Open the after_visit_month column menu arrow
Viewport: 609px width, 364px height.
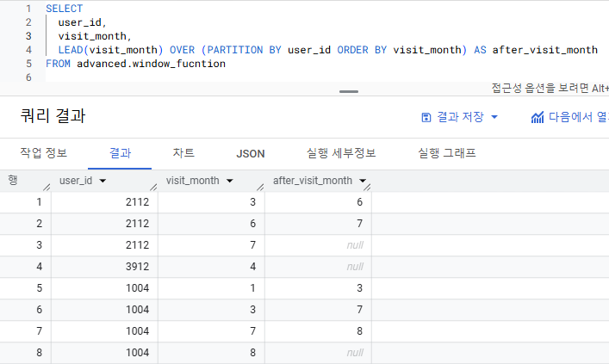[x=364, y=181]
